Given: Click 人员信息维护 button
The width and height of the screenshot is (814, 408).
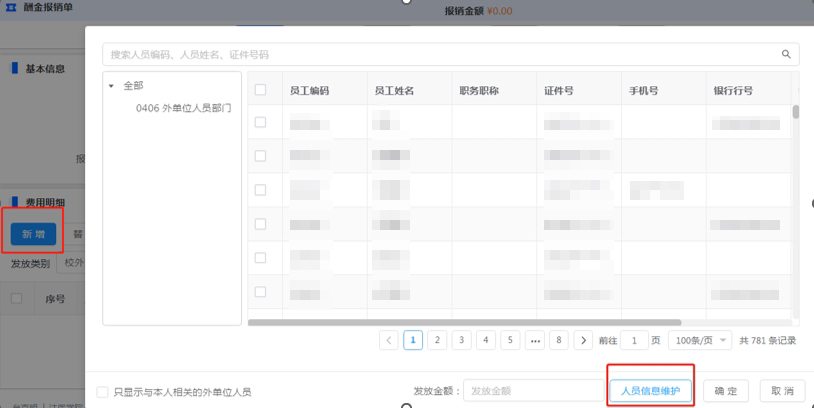Looking at the screenshot, I should coord(650,391).
